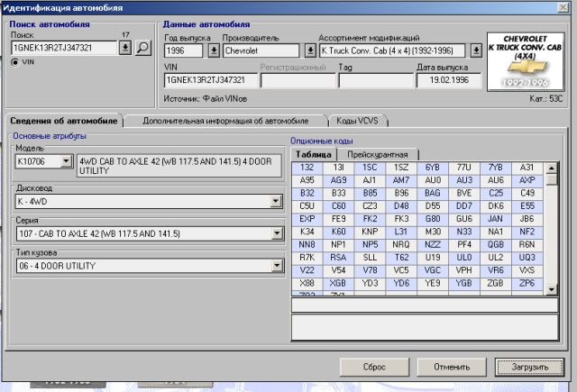Select option code 1SC

(x=370, y=168)
